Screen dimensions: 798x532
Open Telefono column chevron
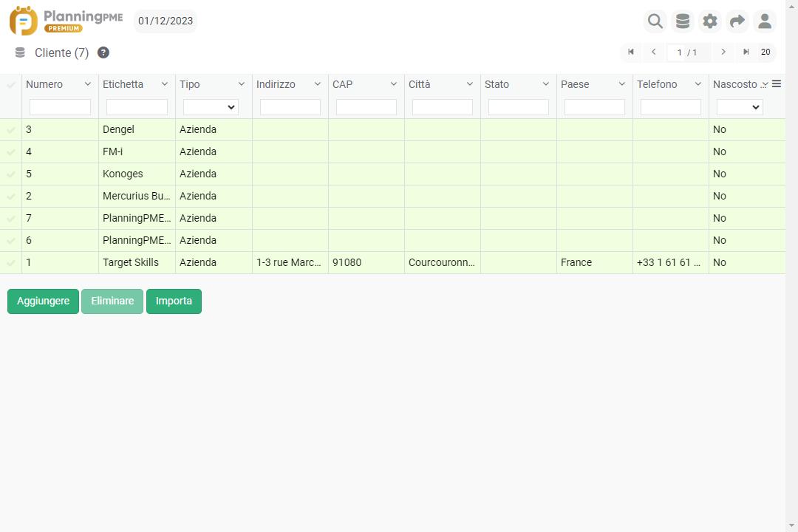(698, 84)
